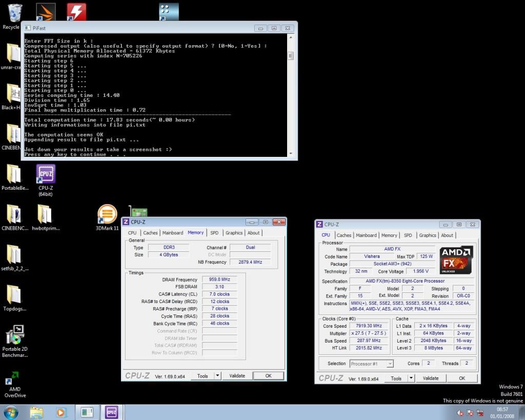Launch the 3DMark 11 desktop shortcut

107,214
